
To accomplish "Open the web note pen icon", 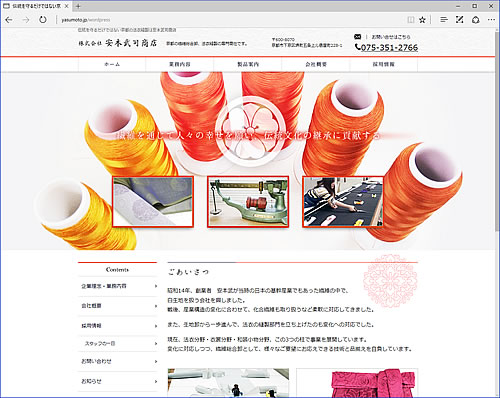I will point(460,20).
